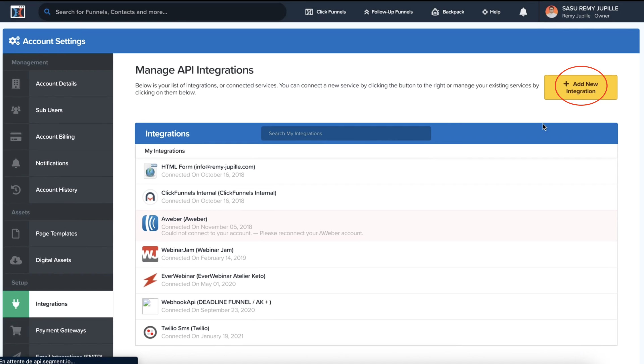
Task: Open the notifications bell in top bar
Action: (523, 12)
